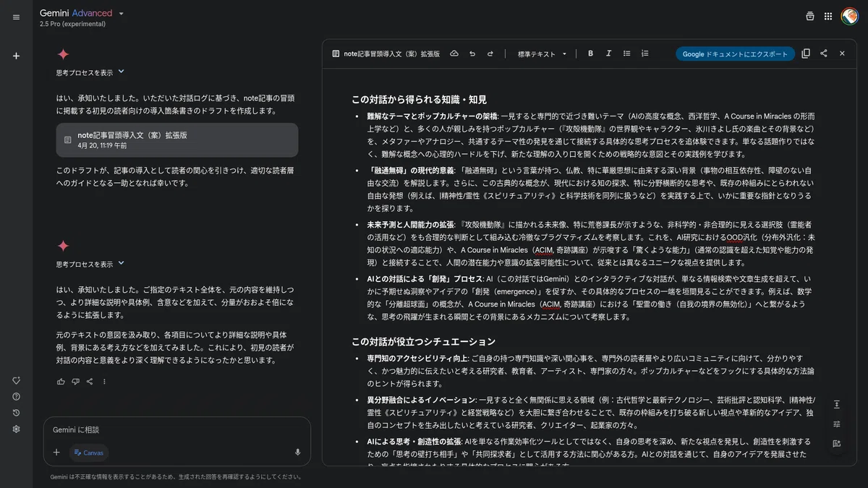
Task: Click Google ドキュメントにエクスポート button
Action: point(735,53)
